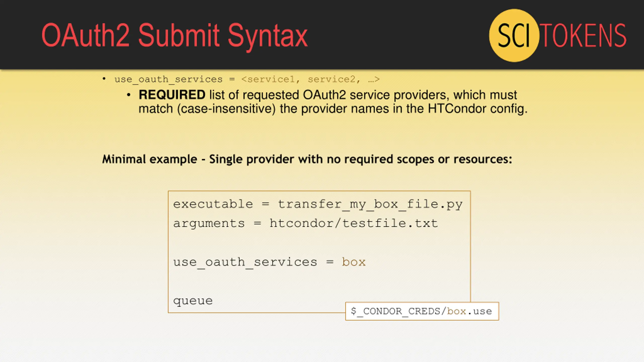Click 'match (case-insensitive) the provider names' line
644x362 pixels.
click(333, 109)
